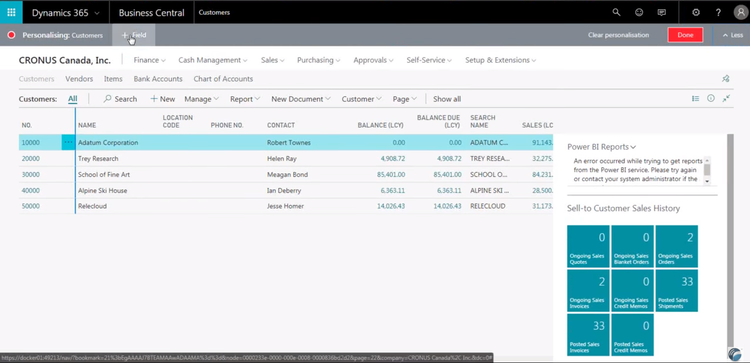Click contact Helen Ray
Screen dimensions: 750x363
click(x=282, y=158)
